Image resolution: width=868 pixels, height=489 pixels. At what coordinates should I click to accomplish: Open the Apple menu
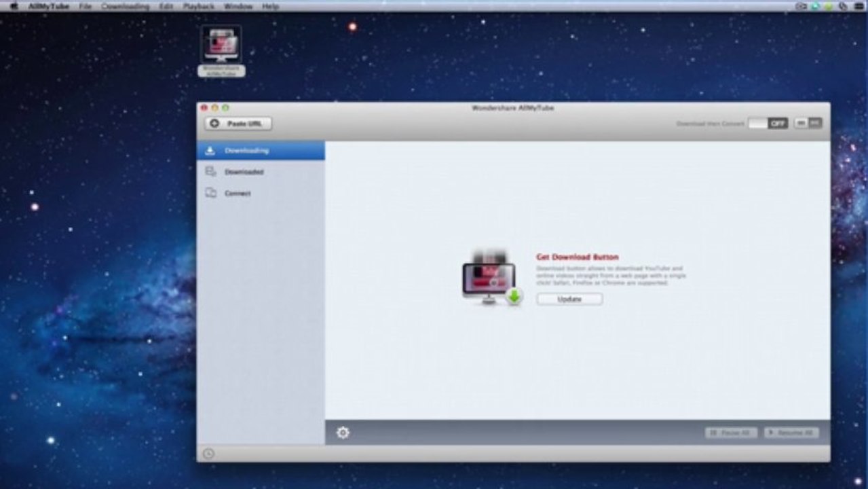(x=13, y=6)
